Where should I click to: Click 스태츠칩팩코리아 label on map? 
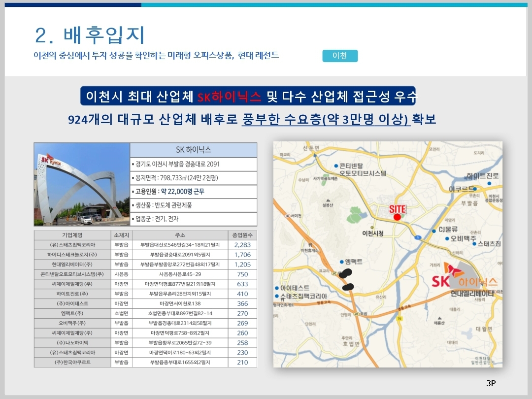click(303, 296)
